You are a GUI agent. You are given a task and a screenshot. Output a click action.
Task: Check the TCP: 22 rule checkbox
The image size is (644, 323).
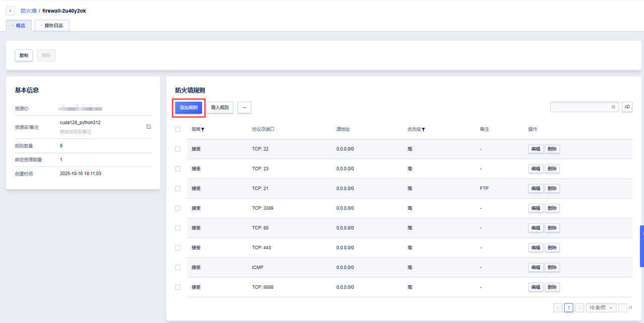pyautogui.click(x=178, y=149)
